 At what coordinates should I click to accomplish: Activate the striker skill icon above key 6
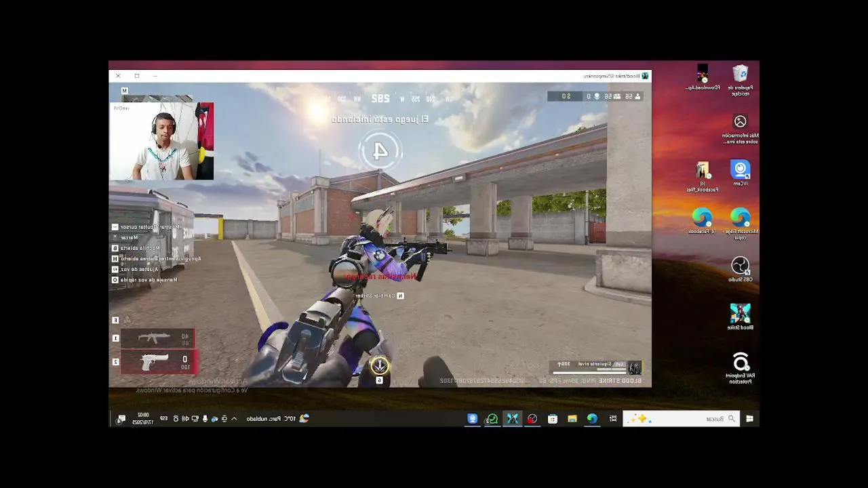click(x=379, y=366)
